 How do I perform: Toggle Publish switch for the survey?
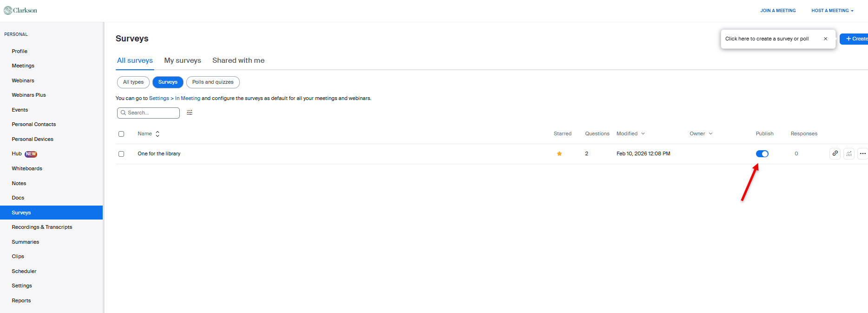[x=762, y=154]
